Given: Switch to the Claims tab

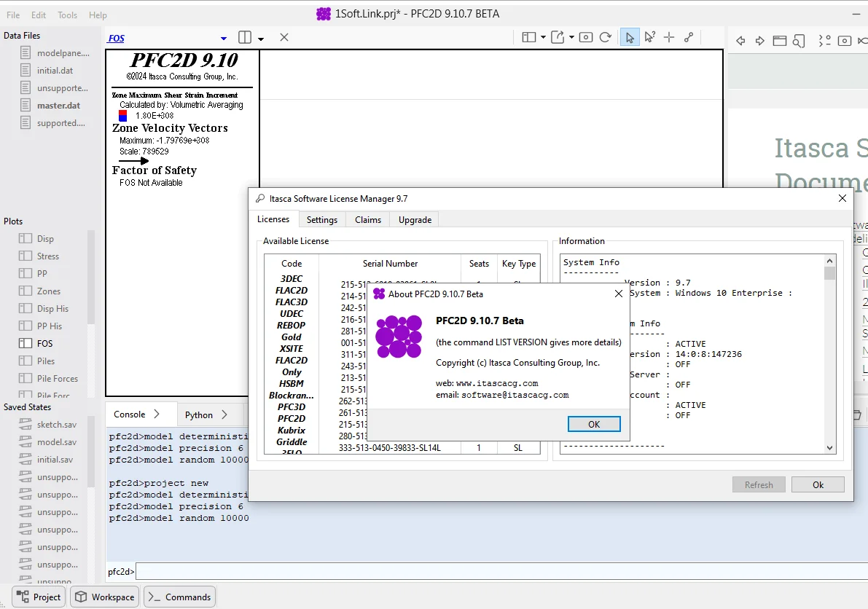Looking at the screenshot, I should tap(368, 219).
